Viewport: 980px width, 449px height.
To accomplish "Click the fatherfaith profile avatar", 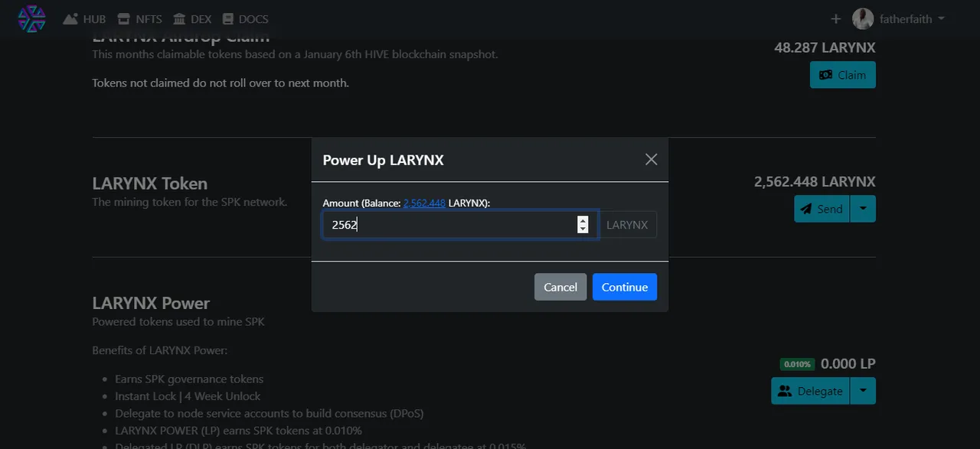I will click(863, 19).
